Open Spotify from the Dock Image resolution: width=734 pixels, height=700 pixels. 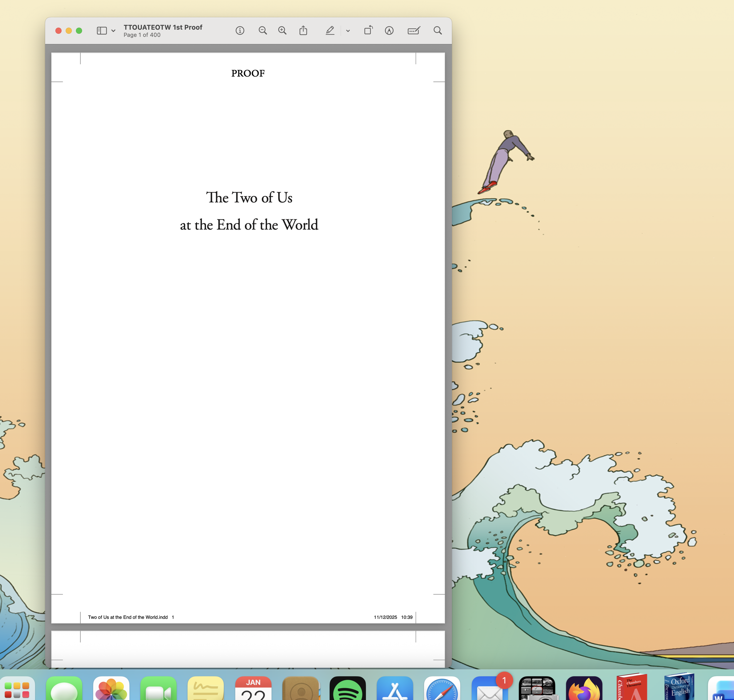coord(347,689)
